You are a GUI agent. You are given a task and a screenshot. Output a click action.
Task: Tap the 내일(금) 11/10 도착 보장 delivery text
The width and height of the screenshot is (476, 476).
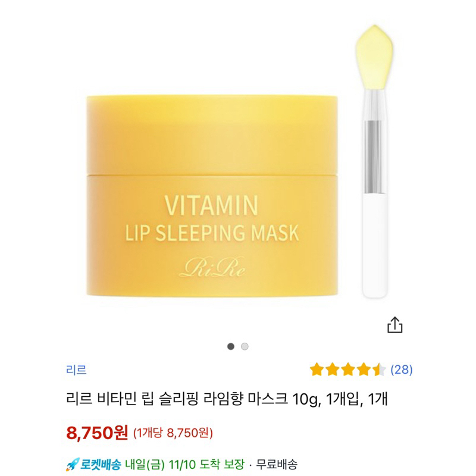pyautogui.click(x=185, y=464)
